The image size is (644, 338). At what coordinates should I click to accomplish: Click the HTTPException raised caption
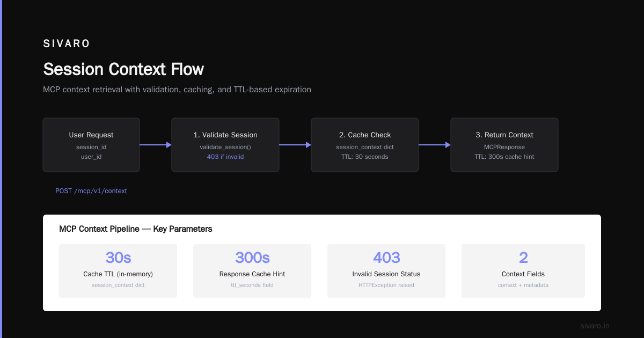click(x=386, y=285)
